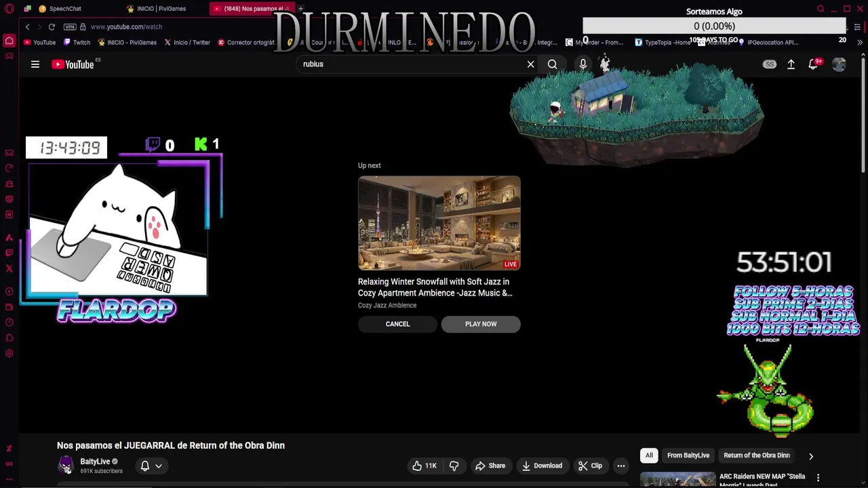Like the video showing 11K likes
This screenshot has width=868, height=488.
424,466
